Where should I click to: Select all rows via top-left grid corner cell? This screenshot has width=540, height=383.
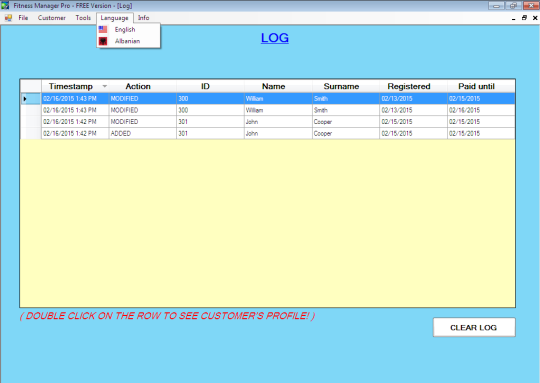click(31, 86)
